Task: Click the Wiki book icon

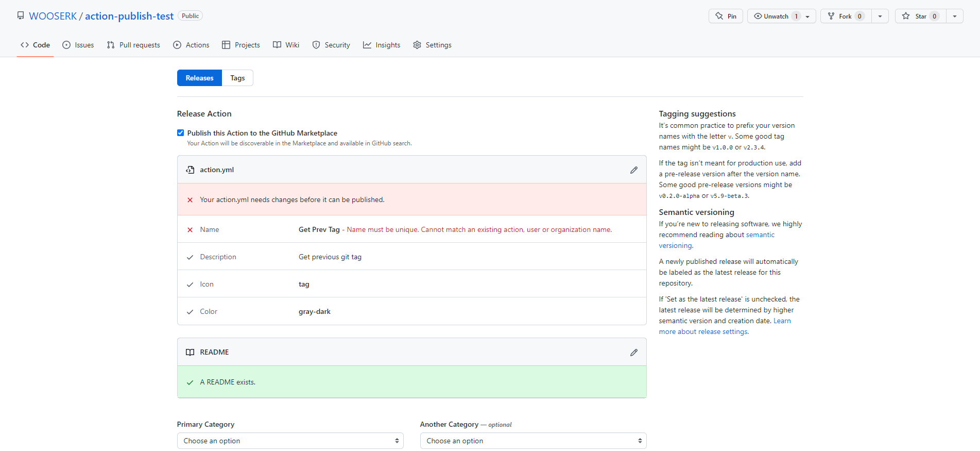Action: tap(277, 45)
